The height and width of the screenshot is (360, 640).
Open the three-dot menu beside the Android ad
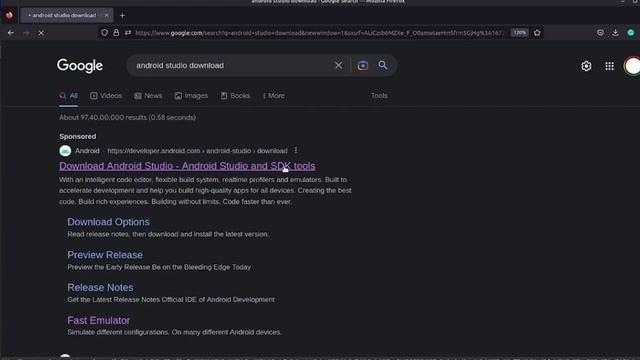pos(296,151)
